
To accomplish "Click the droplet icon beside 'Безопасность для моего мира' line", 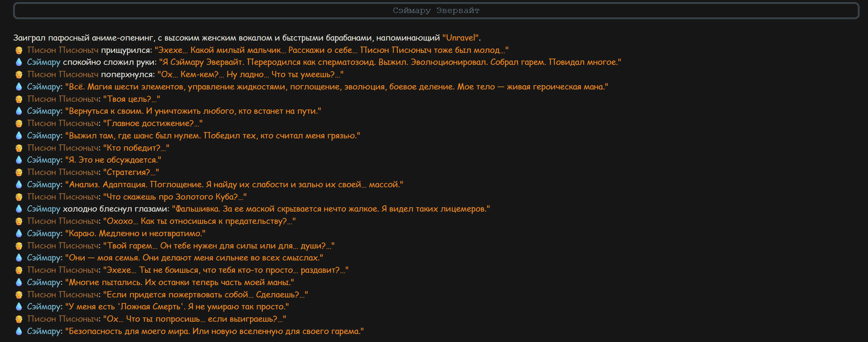I will [19, 331].
